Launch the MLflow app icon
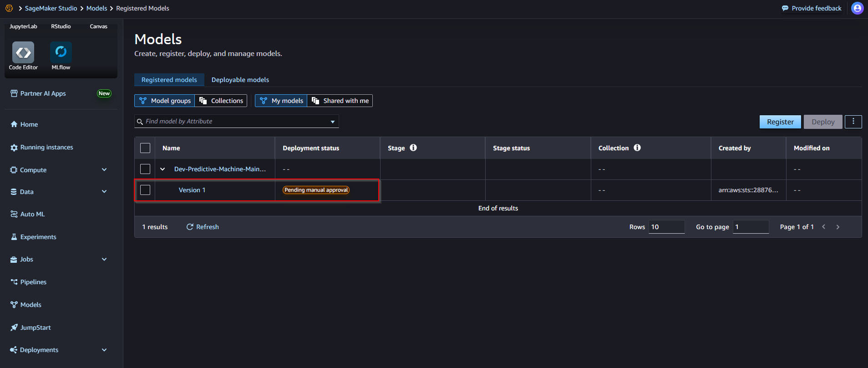The image size is (868, 368). (61, 52)
